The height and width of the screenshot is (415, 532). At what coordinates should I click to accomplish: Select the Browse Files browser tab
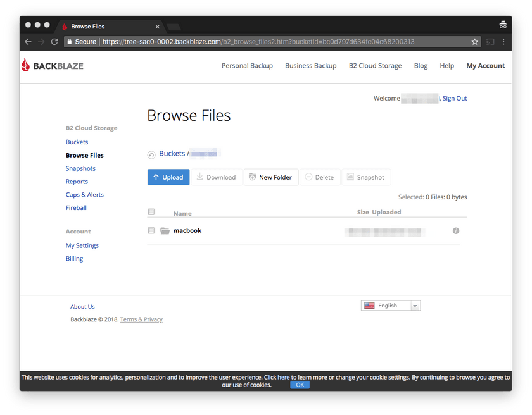pos(110,27)
